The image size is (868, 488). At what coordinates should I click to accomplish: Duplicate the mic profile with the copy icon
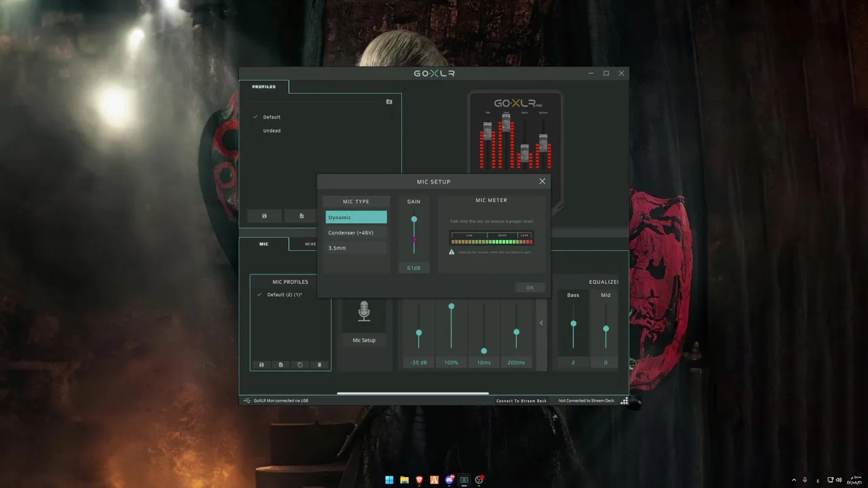tap(300, 365)
